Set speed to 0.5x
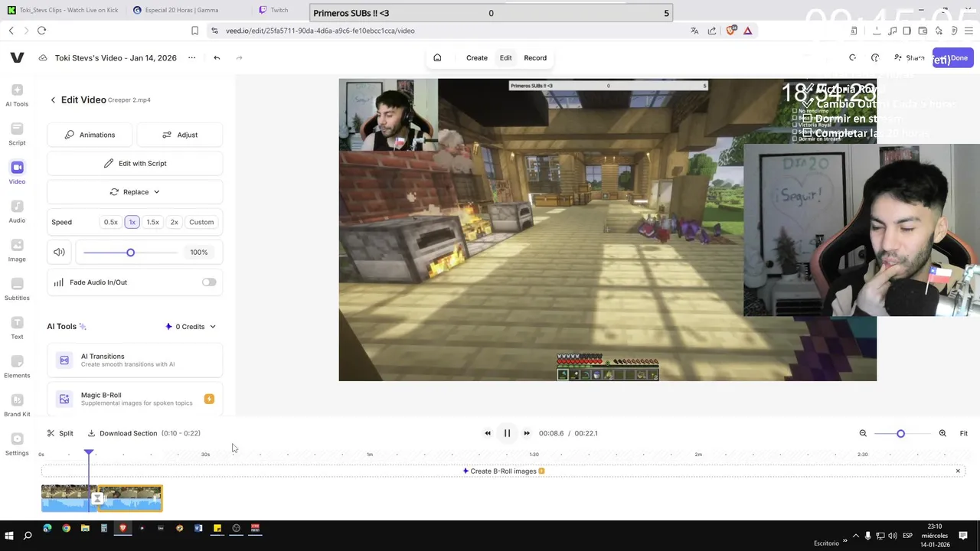Image resolution: width=980 pixels, height=551 pixels. coord(111,222)
